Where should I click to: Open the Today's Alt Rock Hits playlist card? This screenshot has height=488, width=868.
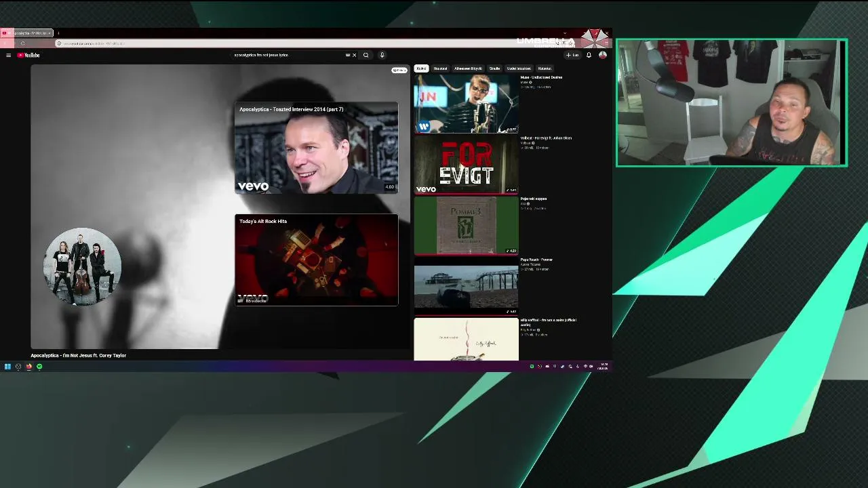click(x=316, y=260)
